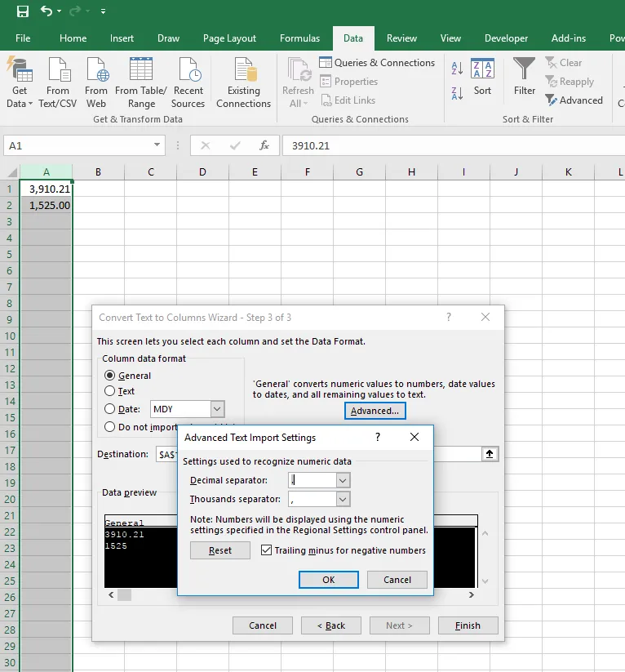Open the Page Layout tab
Screen dimensions: 625x672
(229, 38)
